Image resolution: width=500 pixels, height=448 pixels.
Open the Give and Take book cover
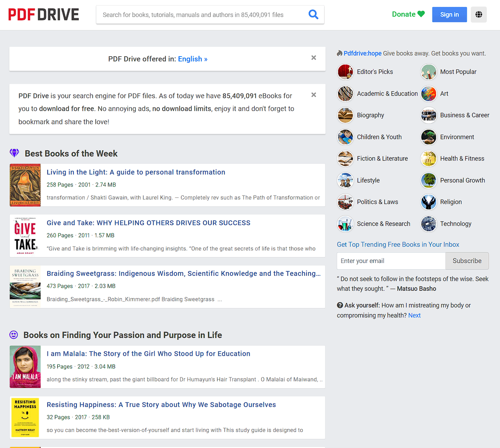coord(25,236)
